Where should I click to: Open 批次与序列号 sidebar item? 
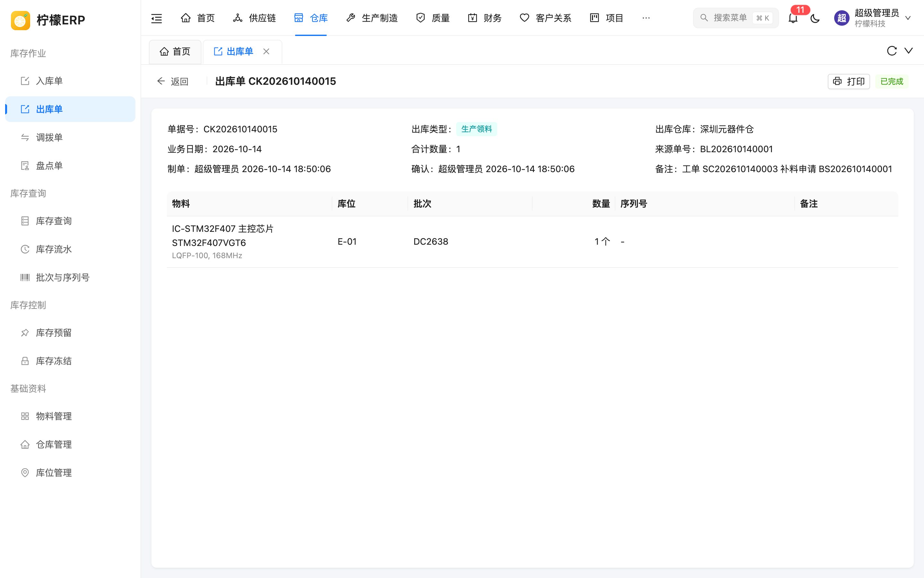[70, 277]
